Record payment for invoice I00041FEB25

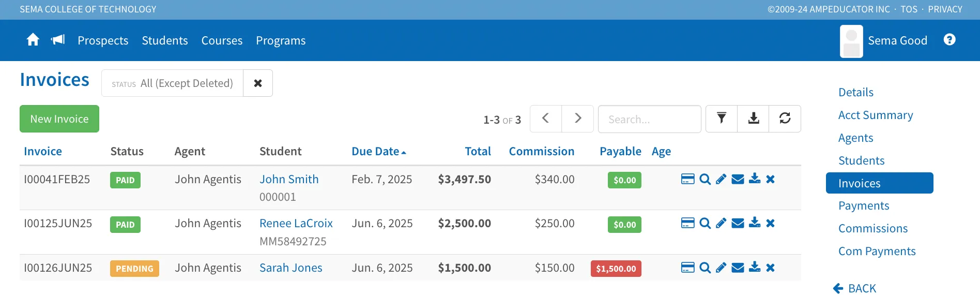point(687,179)
